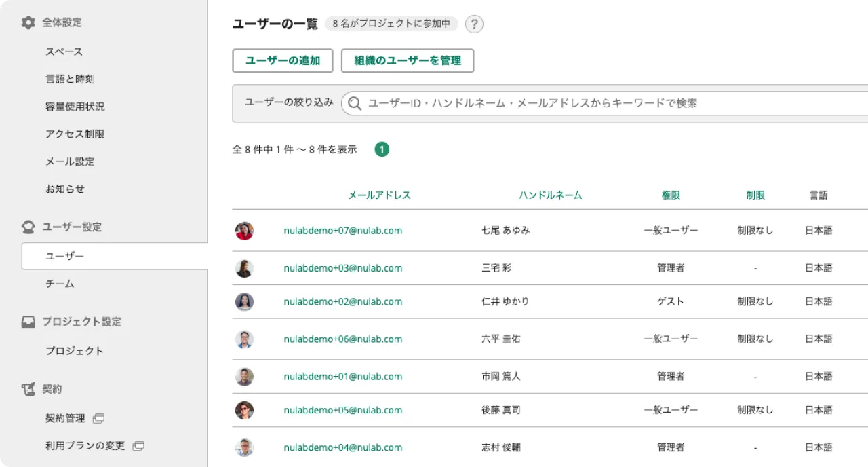Screen dimensions: 868x467
Task: Open the help icon beside ユーザーの一覧
Action: 474,24
